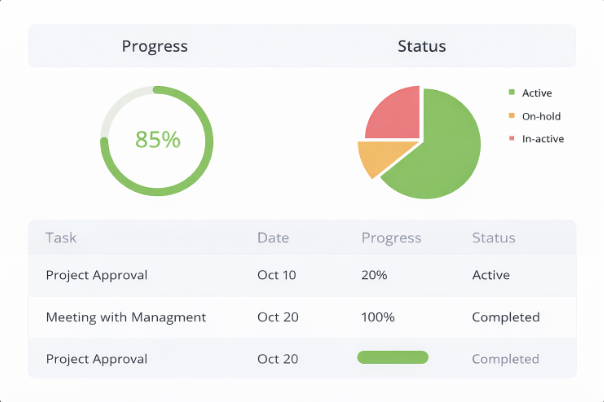Click the 20% progress value
Image resolution: width=604 pixels, height=402 pixels.
tap(375, 275)
